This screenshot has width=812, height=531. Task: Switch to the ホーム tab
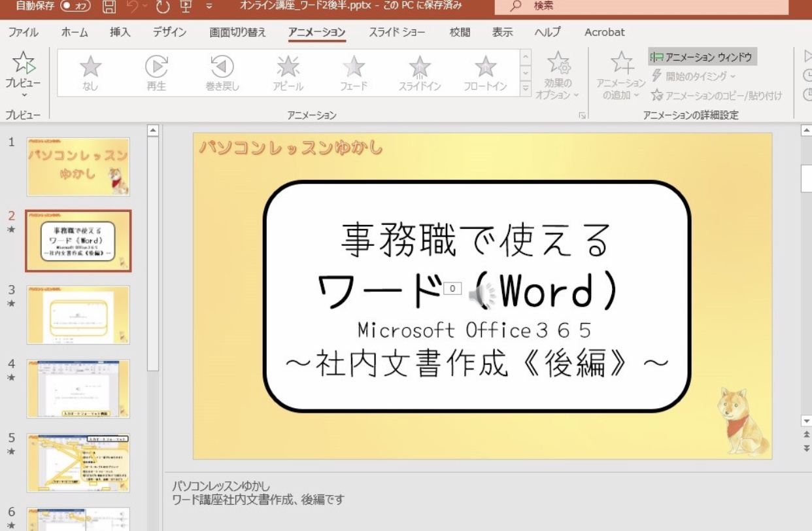(75, 32)
